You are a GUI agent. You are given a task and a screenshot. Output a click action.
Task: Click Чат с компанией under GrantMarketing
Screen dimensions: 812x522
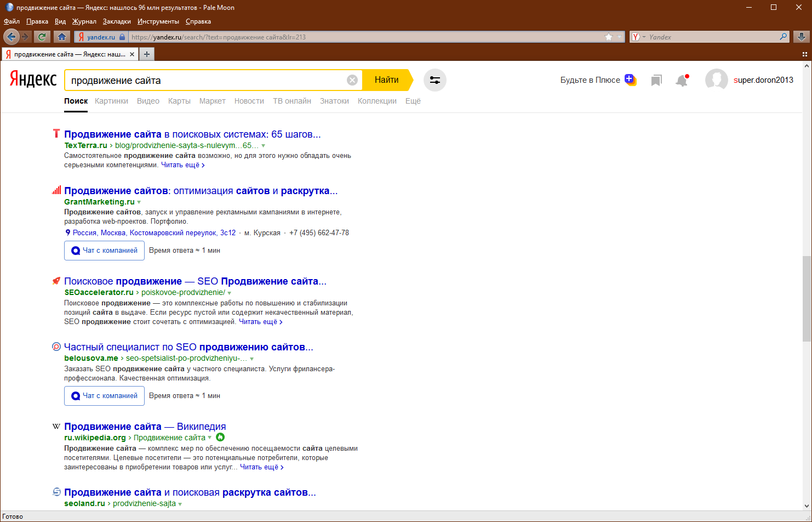[x=104, y=251]
